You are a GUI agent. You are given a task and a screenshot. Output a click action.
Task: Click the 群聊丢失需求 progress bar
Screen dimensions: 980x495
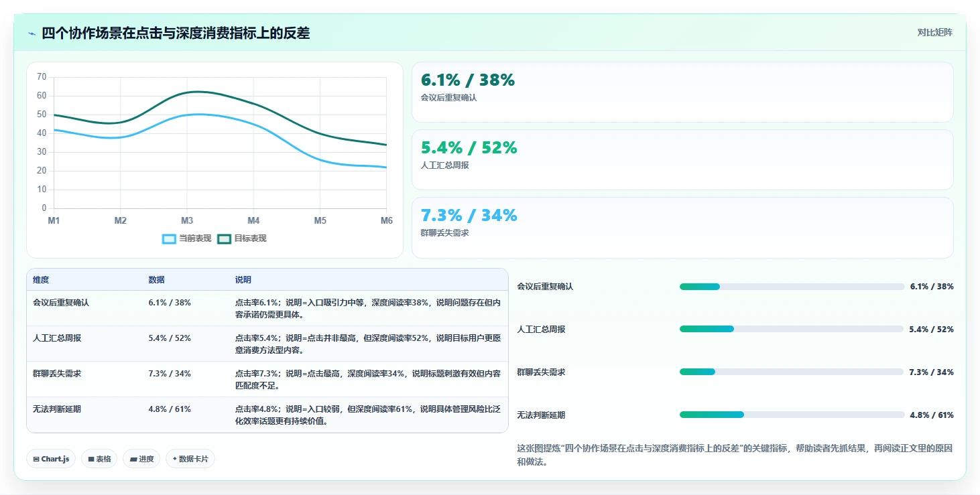click(x=792, y=372)
